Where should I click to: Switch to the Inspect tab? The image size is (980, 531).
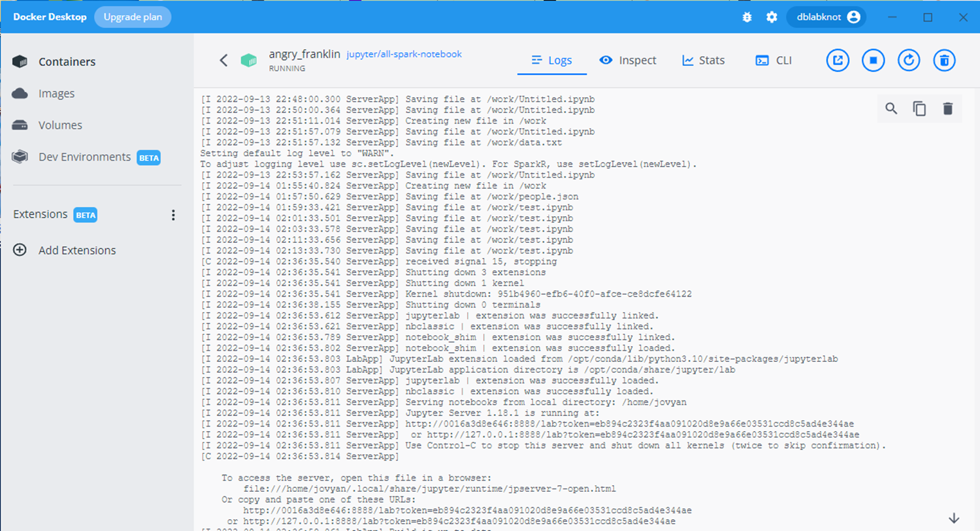click(x=628, y=60)
